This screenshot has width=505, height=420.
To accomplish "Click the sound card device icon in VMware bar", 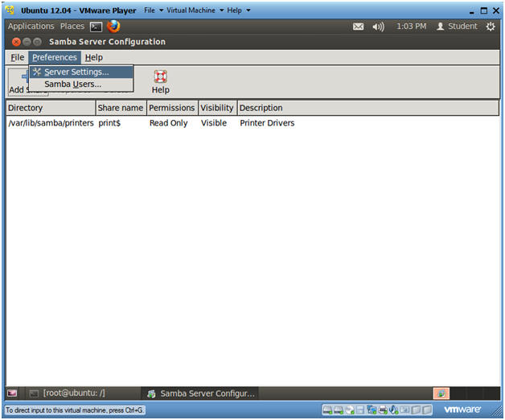I will point(394,410).
